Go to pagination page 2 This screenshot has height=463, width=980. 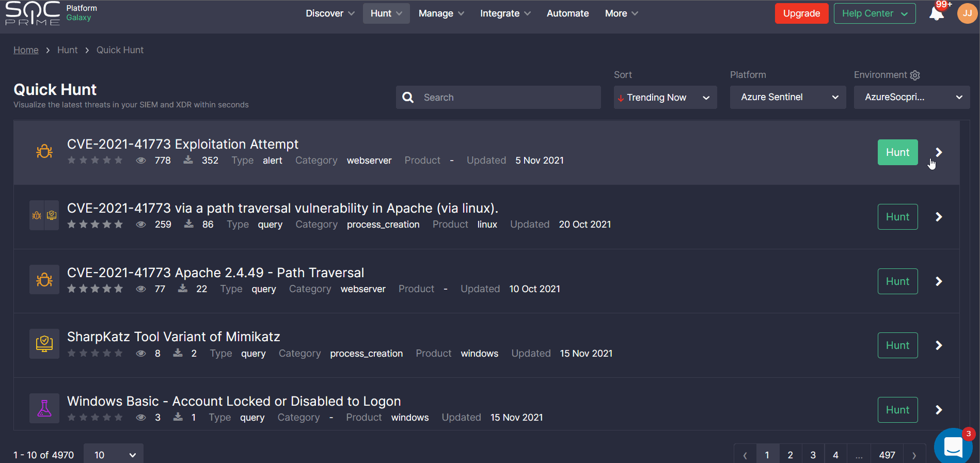tap(790, 455)
